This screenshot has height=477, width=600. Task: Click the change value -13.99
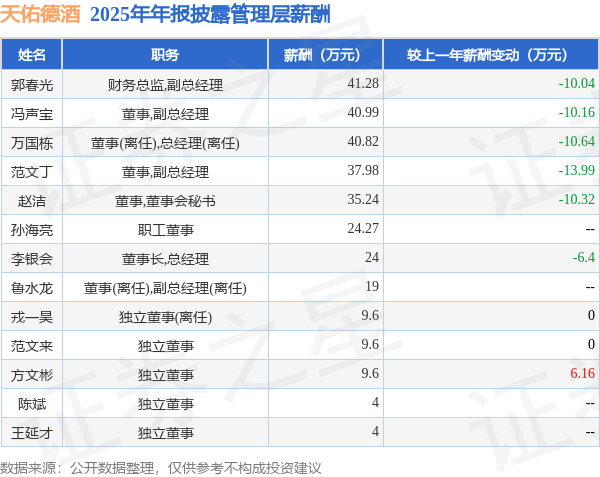pyautogui.click(x=577, y=170)
